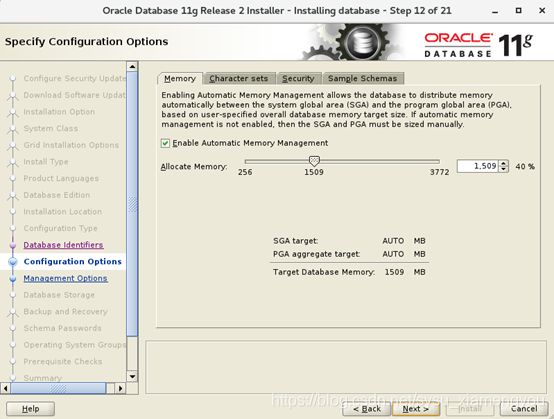
Task: Click the Next button
Action: pos(416,409)
